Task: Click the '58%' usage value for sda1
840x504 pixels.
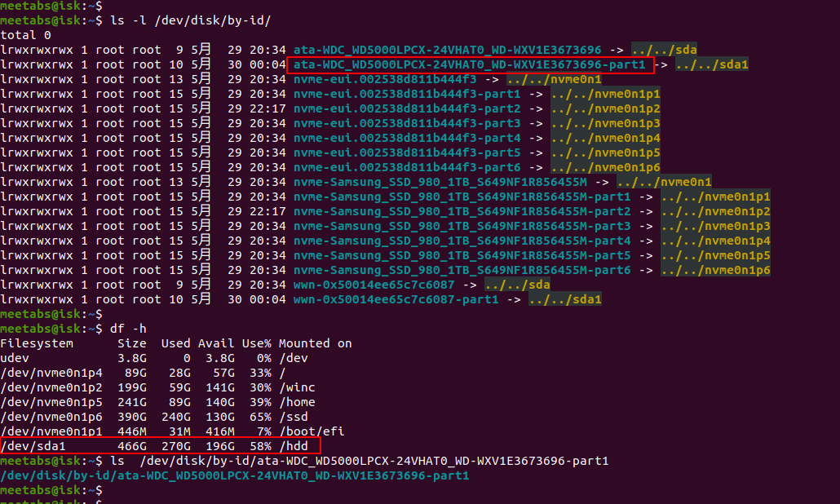Action: tap(260, 446)
